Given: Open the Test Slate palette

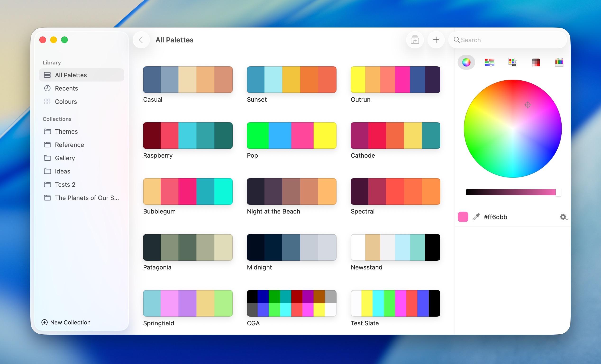Looking at the screenshot, I should [x=395, y=303].
